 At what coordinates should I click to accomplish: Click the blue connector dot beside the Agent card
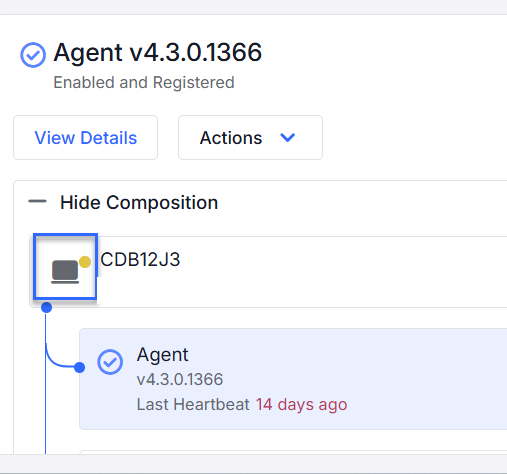coord(79,367)
